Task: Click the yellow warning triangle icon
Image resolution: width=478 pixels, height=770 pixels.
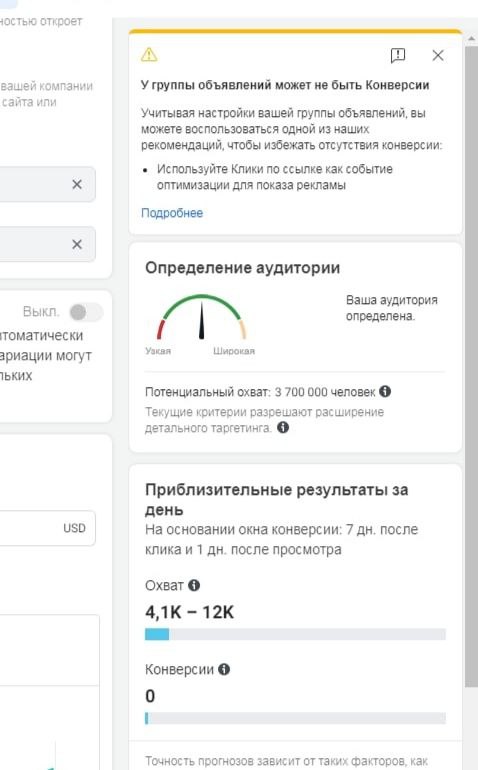Action: [x=149, y=55]
